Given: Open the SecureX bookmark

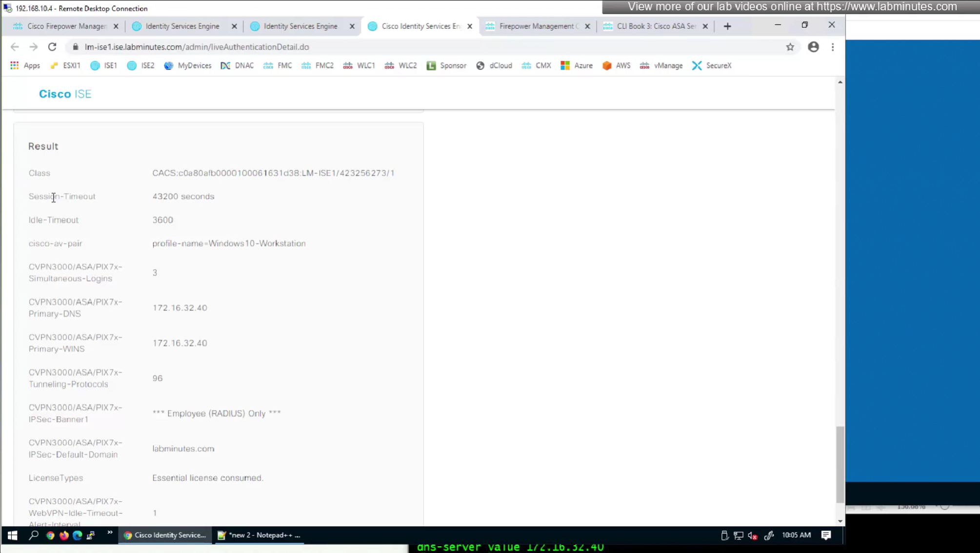Looking at the screenshot, I should click(x=712, y=65).
